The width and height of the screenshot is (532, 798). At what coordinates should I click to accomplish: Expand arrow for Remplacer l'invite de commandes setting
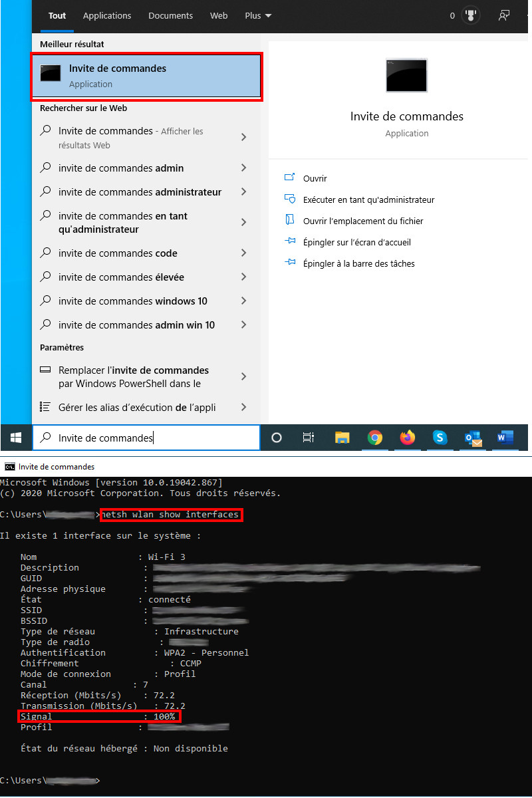pyautogui.click(x=243, y=376)
